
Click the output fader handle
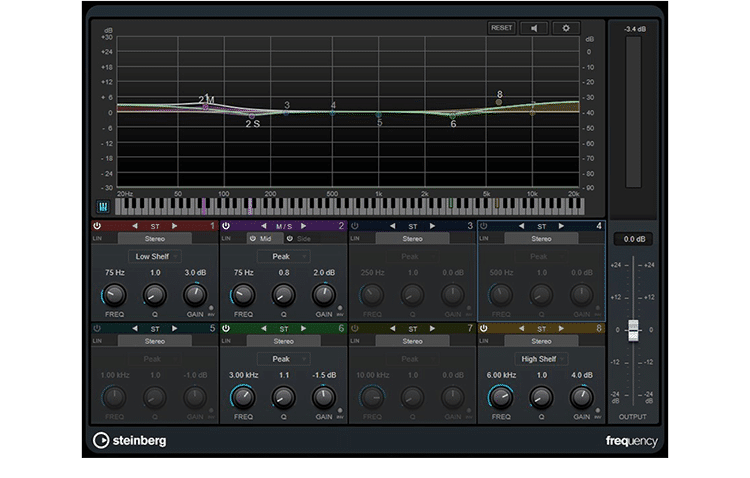click(x=633, y=331)
